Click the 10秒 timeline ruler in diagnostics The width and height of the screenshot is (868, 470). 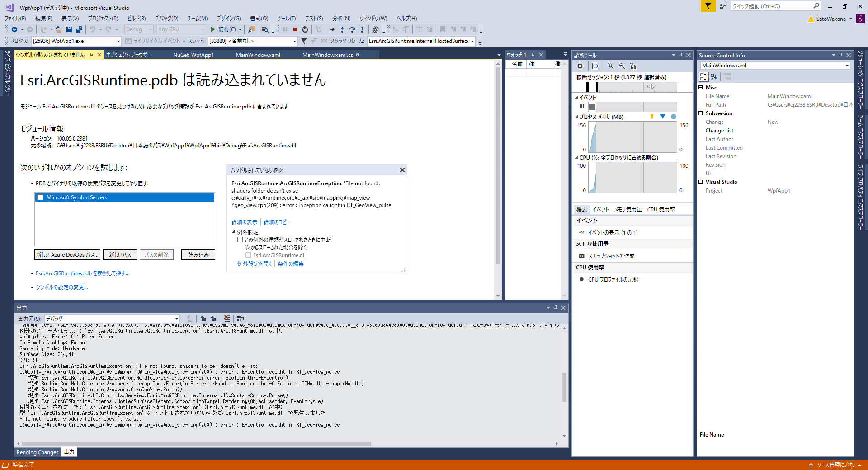[x=632, y=87]
